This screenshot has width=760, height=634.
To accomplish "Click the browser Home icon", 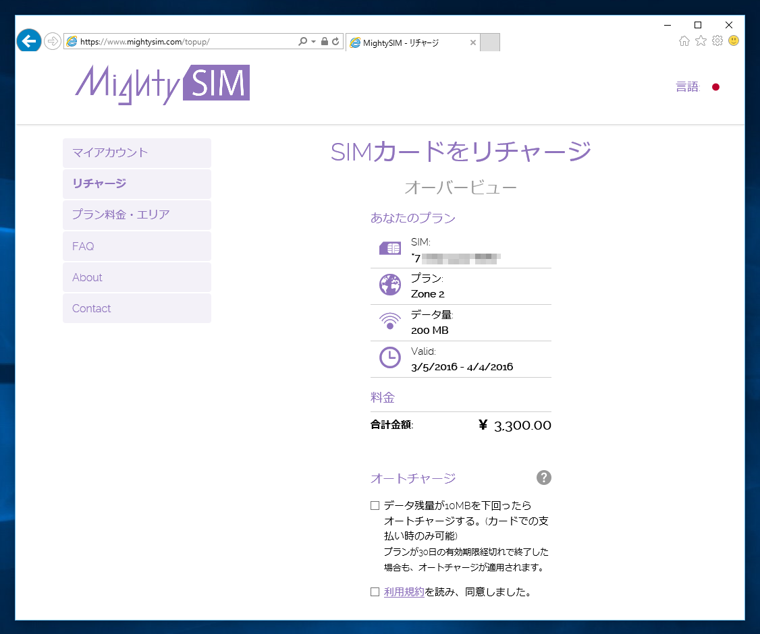I will tap(684, 41).
